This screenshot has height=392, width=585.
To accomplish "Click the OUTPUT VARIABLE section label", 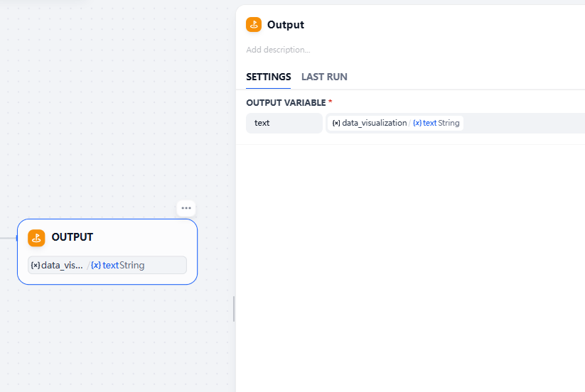I will (286, 103).
